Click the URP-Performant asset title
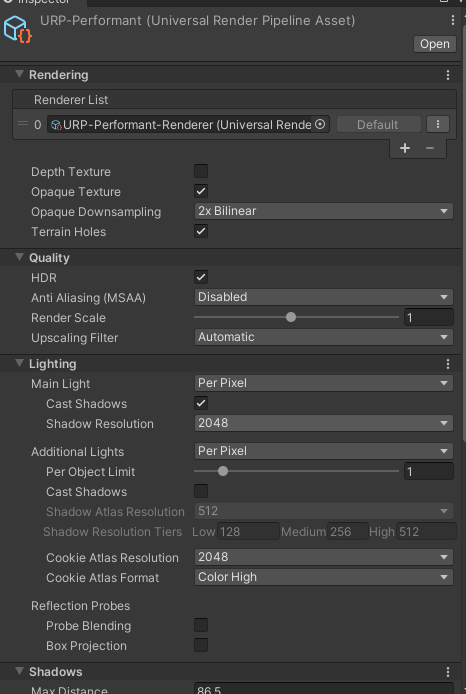 pyautogui.click(x=197, y=21)
